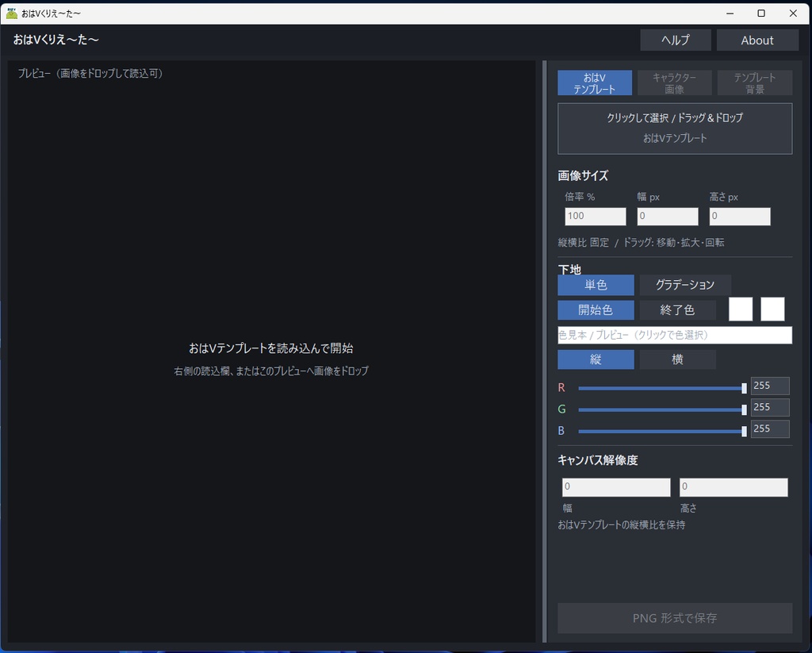Focus the G value field showing 255

click(770, 407)
